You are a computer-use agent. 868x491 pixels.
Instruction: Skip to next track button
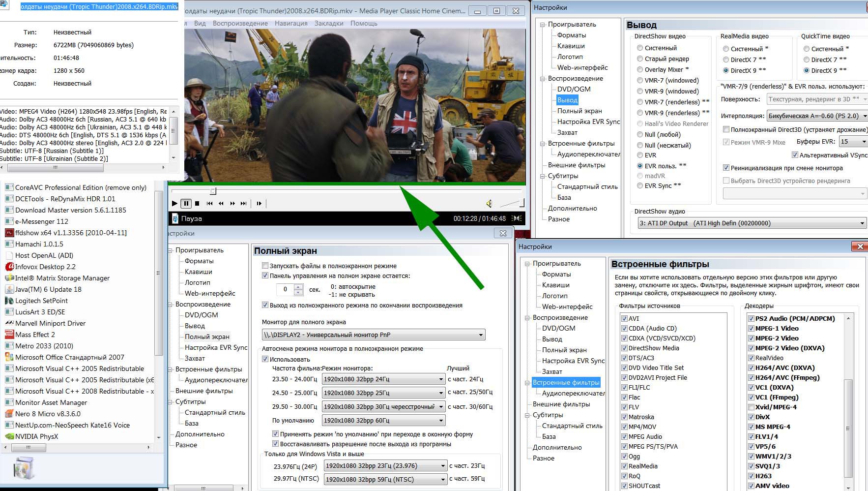click(244, 203)
